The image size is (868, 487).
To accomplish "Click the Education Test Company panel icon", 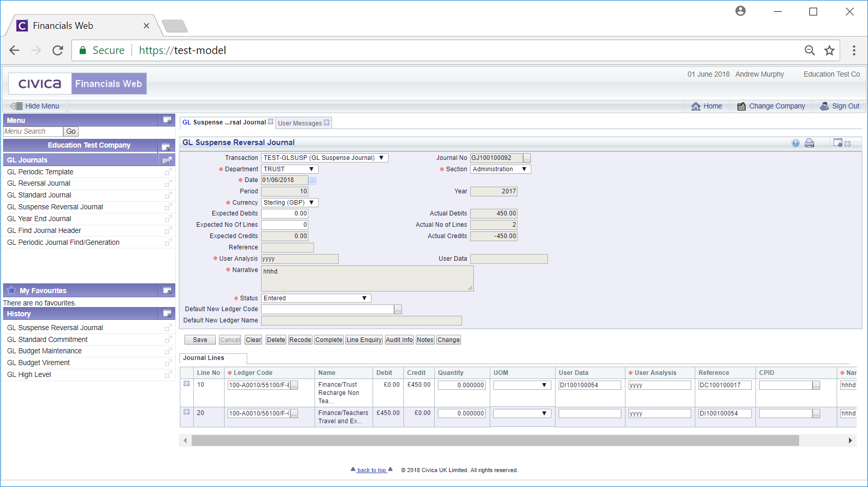I will pos(165,147).
